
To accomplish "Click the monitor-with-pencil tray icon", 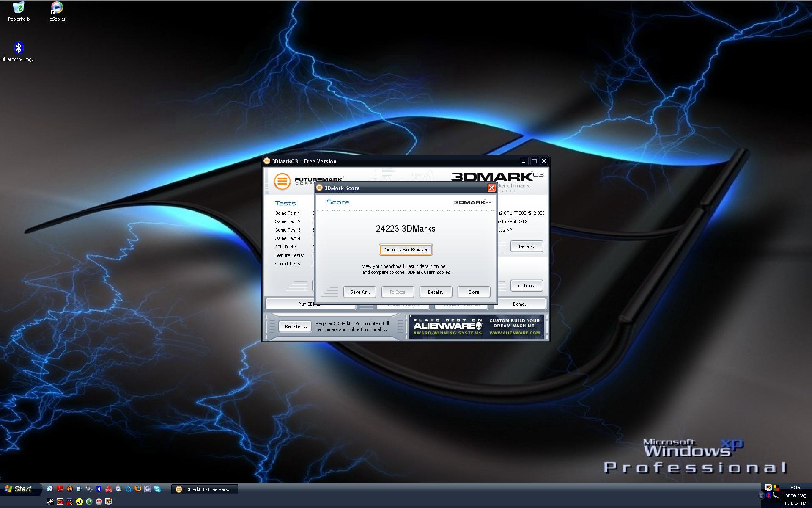I will [x=768, y=488].
